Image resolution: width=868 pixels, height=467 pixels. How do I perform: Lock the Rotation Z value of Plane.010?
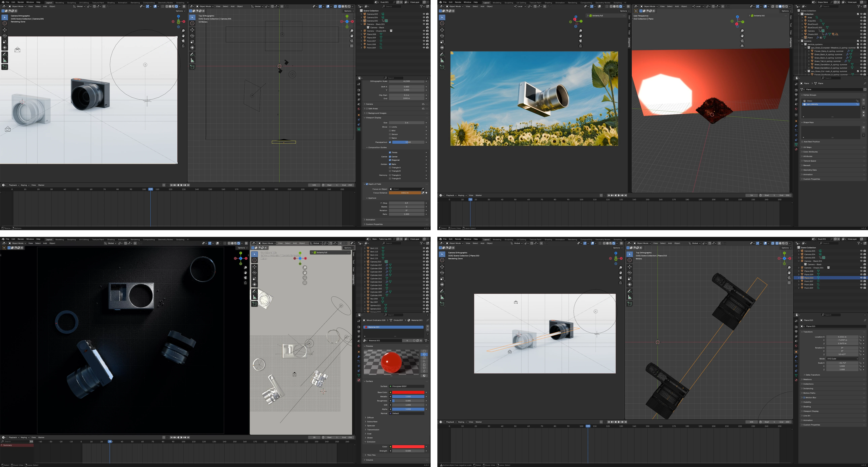click(860, 354)
